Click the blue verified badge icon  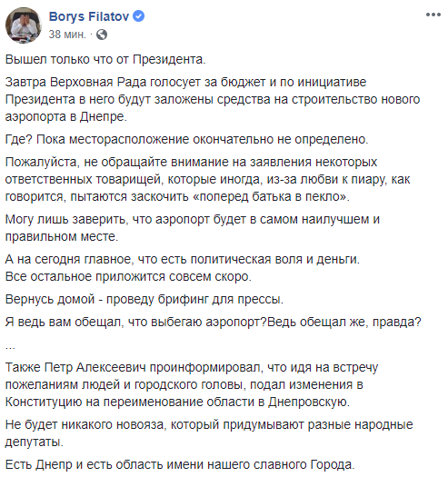tap(139, 16)
